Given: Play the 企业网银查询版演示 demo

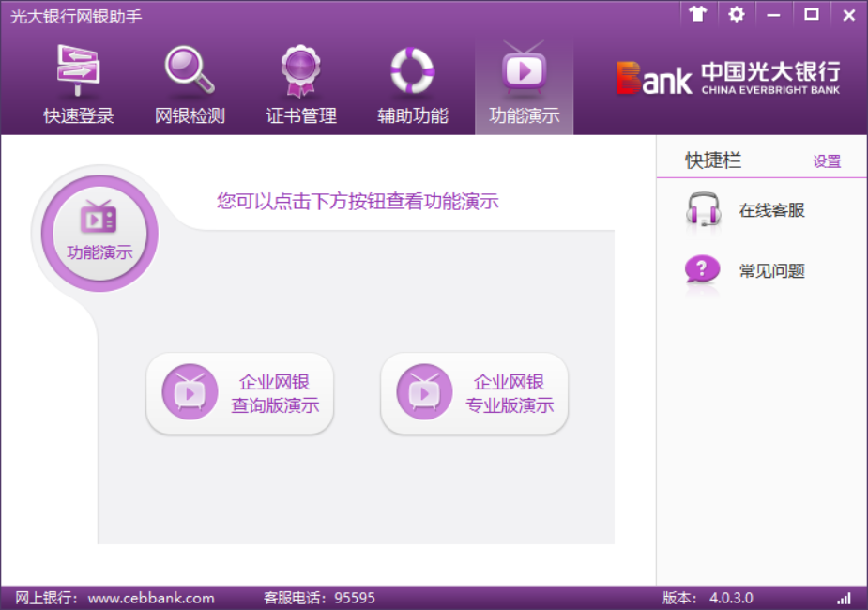Looking at the screenshot, I should click(x=240, y=394).
